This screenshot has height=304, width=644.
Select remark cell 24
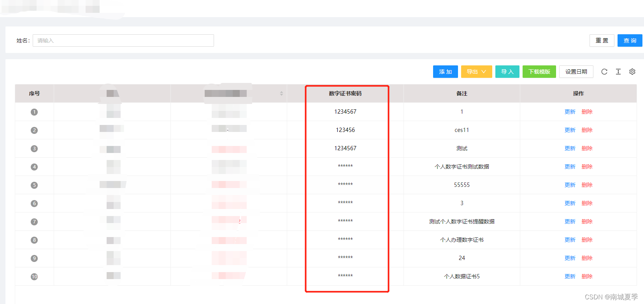point(462,258)
